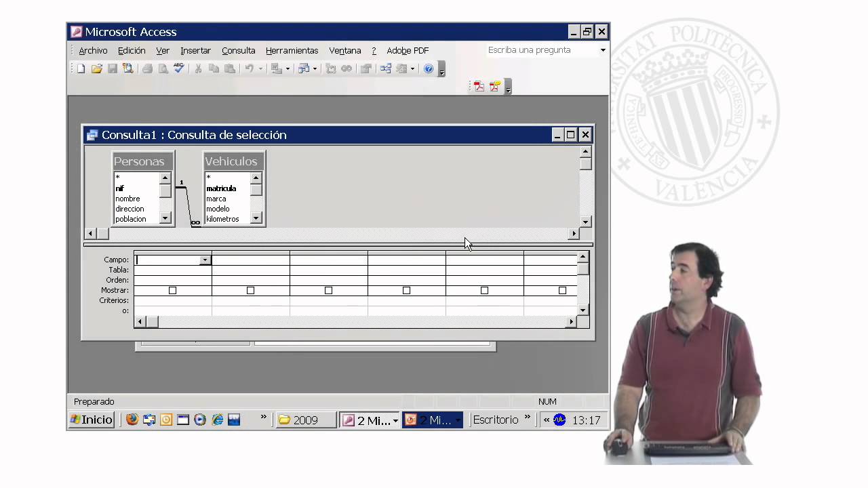The width and height of the screenshot is (868, 488).
Task: Open the Adobe PDF menu
Action: [408, 50]
